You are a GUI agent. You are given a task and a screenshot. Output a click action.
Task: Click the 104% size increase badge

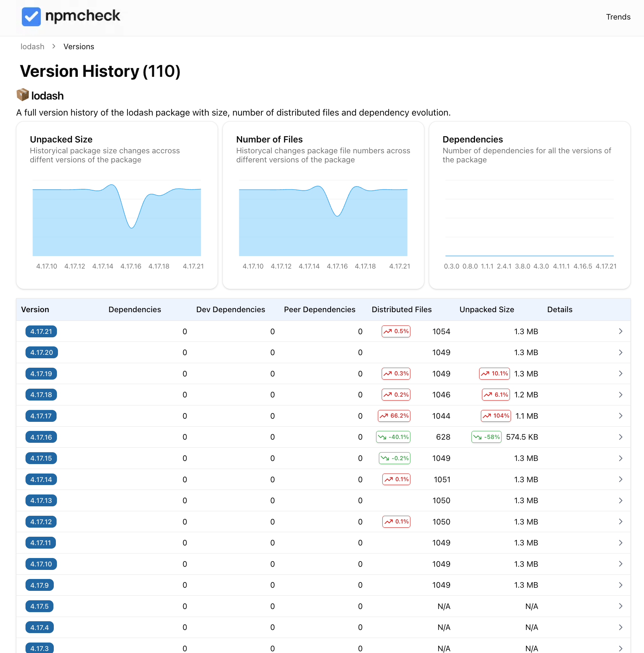point(496,416)
